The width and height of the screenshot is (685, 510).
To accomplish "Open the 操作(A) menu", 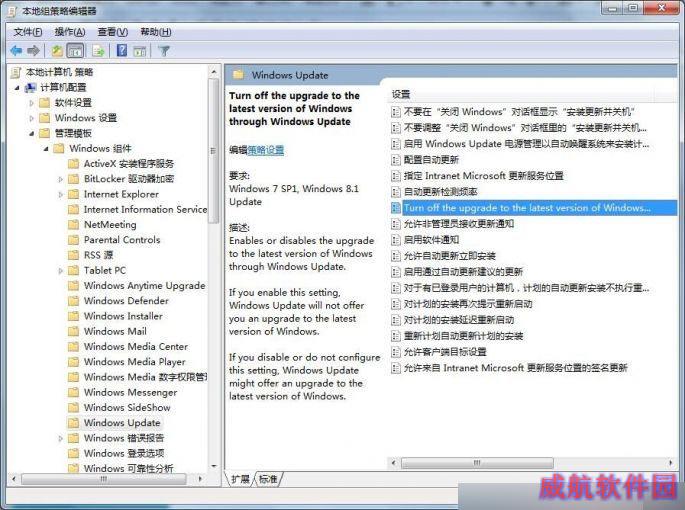I will [x=70, y=32].
